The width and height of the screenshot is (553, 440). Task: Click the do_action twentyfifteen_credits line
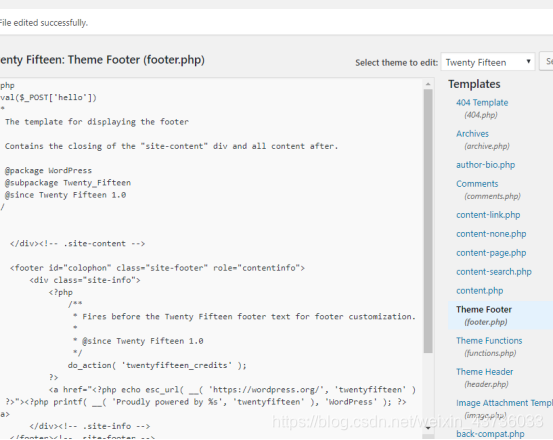[x=157, y=365]
